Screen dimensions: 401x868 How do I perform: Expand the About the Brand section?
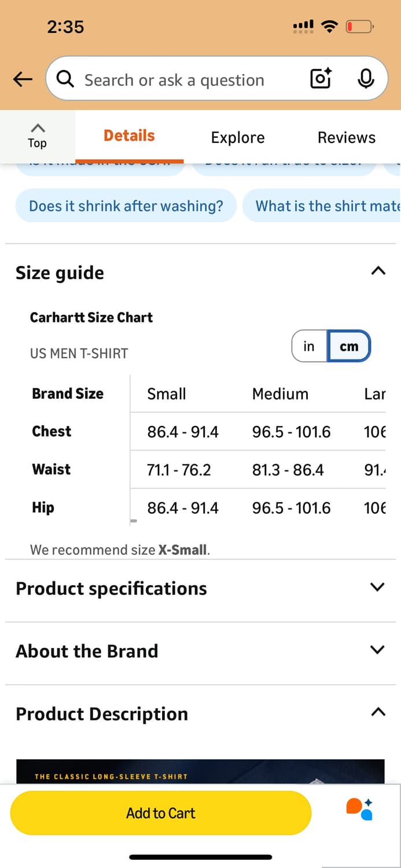click(x=377, y=650)
